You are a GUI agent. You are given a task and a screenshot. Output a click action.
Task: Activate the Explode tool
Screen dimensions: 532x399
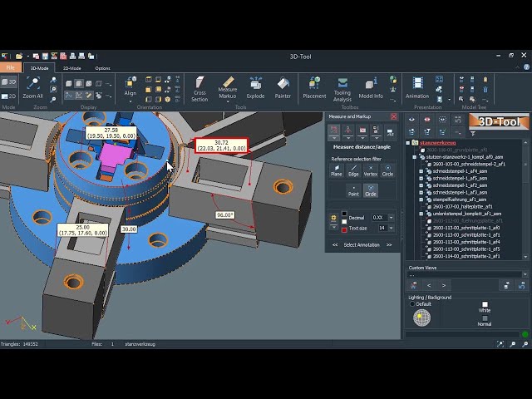pos(255,87)
